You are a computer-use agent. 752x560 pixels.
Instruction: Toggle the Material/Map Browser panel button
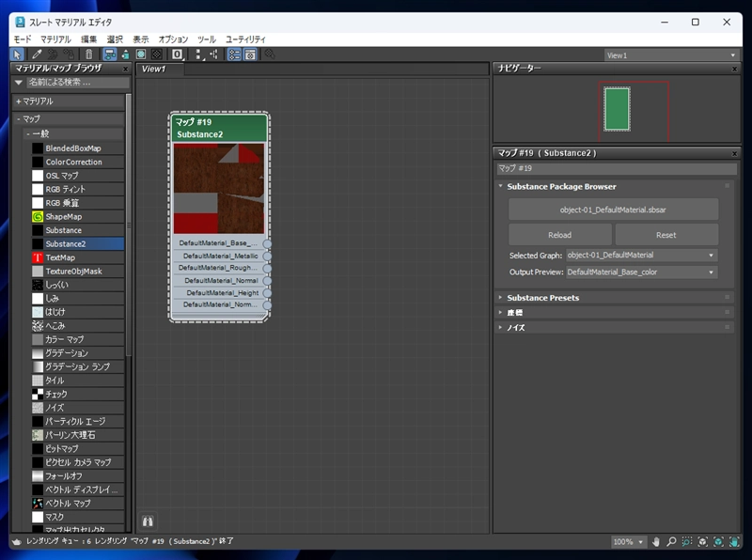[234, 55]
